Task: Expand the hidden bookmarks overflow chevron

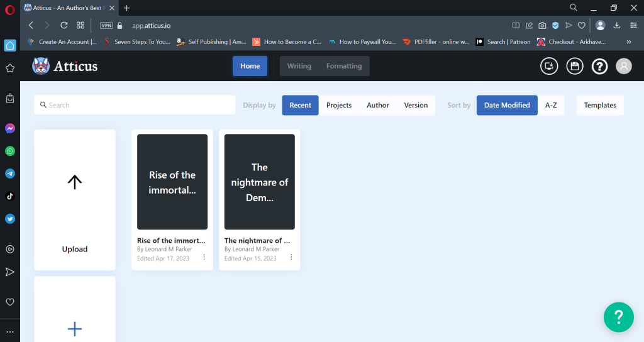Action: click(x=629, y=42)
